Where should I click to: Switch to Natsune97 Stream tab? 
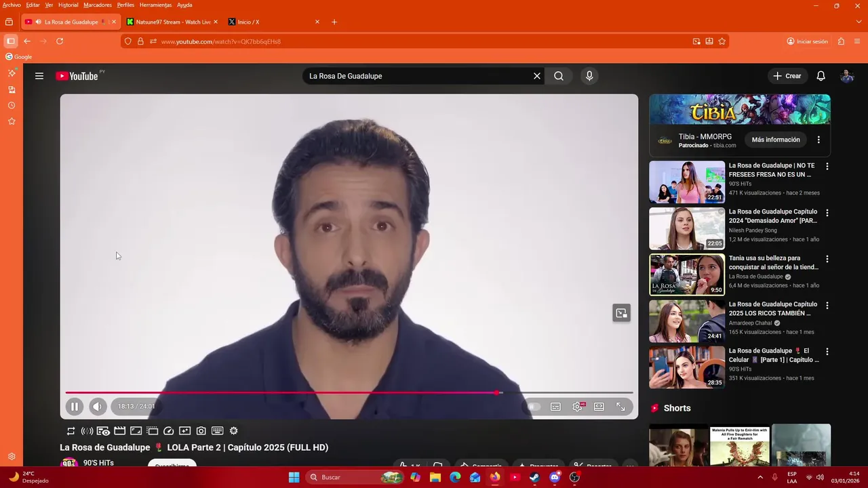(x=173, y=22)
